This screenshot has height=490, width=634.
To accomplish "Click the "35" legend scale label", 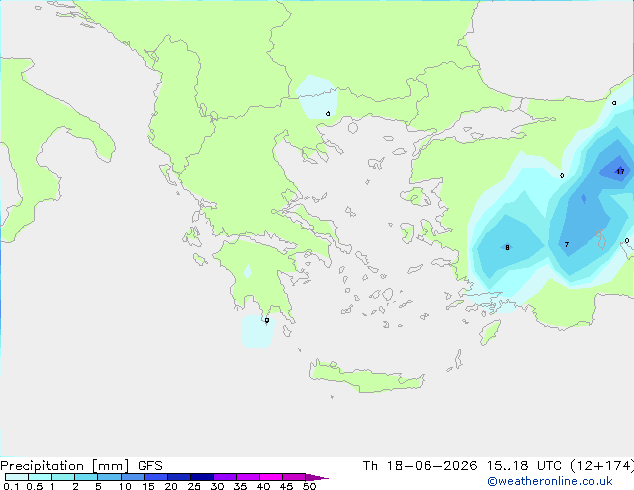I will coord(240,486).
